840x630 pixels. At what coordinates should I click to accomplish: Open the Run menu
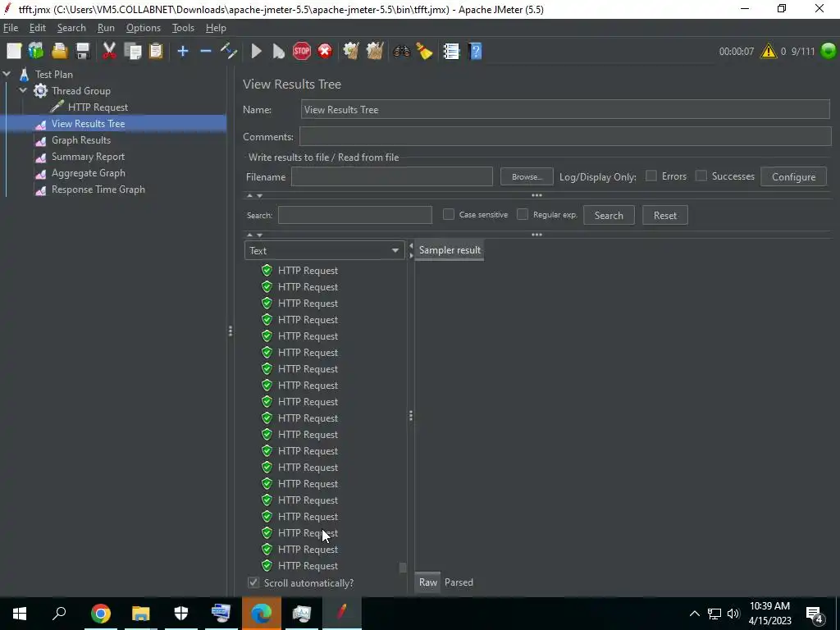click(106, 28)
